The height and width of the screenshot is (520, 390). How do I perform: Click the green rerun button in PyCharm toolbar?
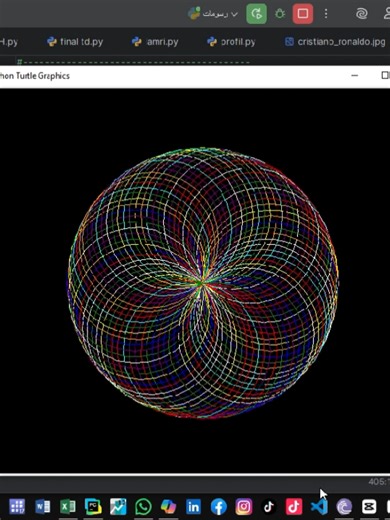coord(256,14)
